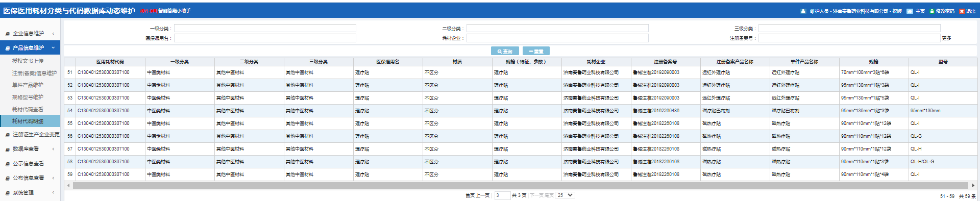Open 耗材代码查看 submenu item

click(28, 109)
